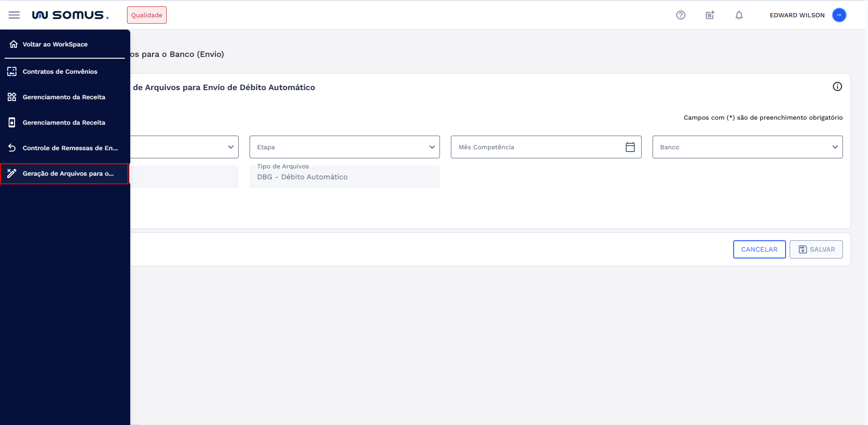Viewport: 868px width, 425px height.
Task: Click the add-note clipboard icon in the top bar
Action: point(710,15)
